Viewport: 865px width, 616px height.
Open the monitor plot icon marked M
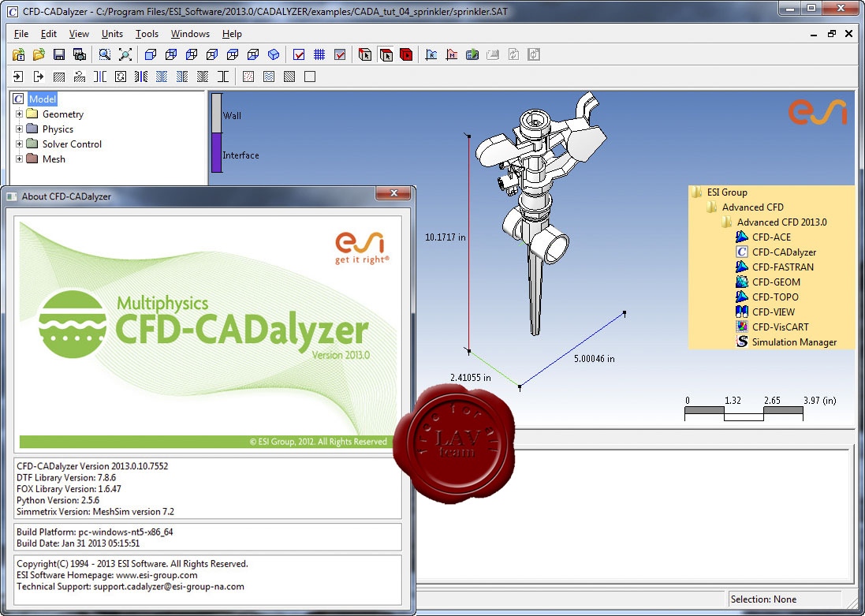click(x=452, y=54)
